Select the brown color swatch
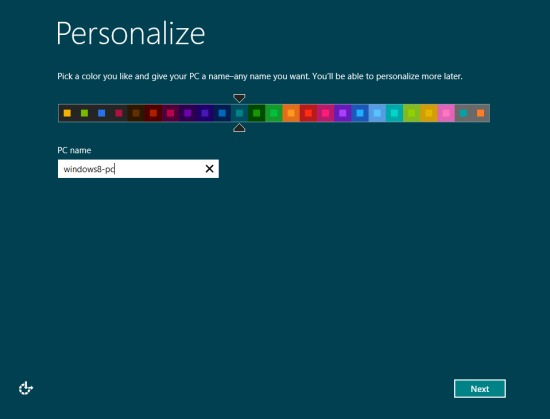This screenshot has height=419, width=550. (x=136, y=113)
